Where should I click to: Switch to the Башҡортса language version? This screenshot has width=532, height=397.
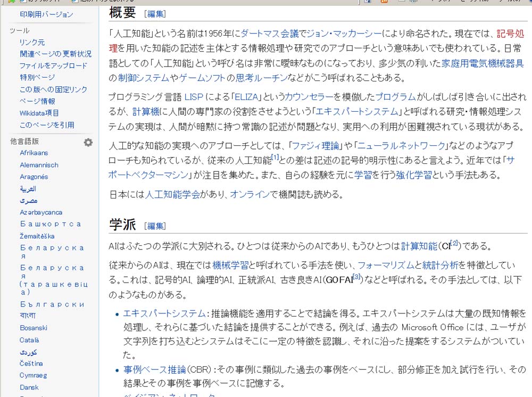pos(51,224)
